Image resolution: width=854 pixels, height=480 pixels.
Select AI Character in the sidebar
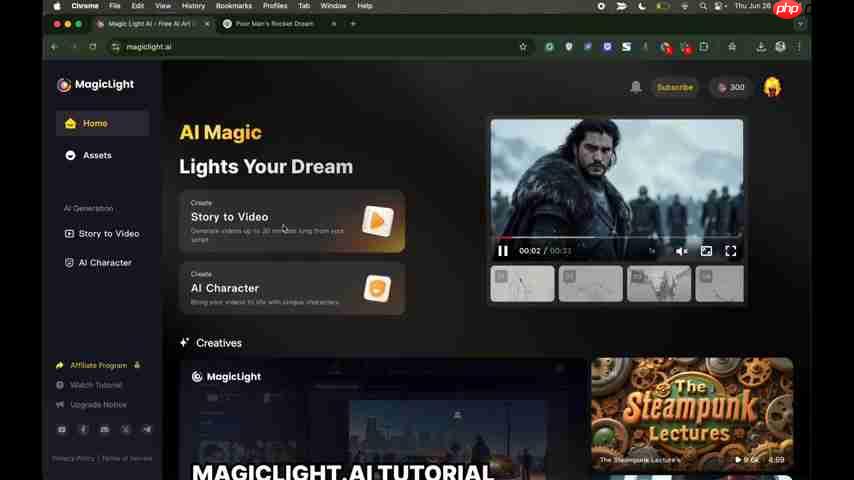click(98, 263)
